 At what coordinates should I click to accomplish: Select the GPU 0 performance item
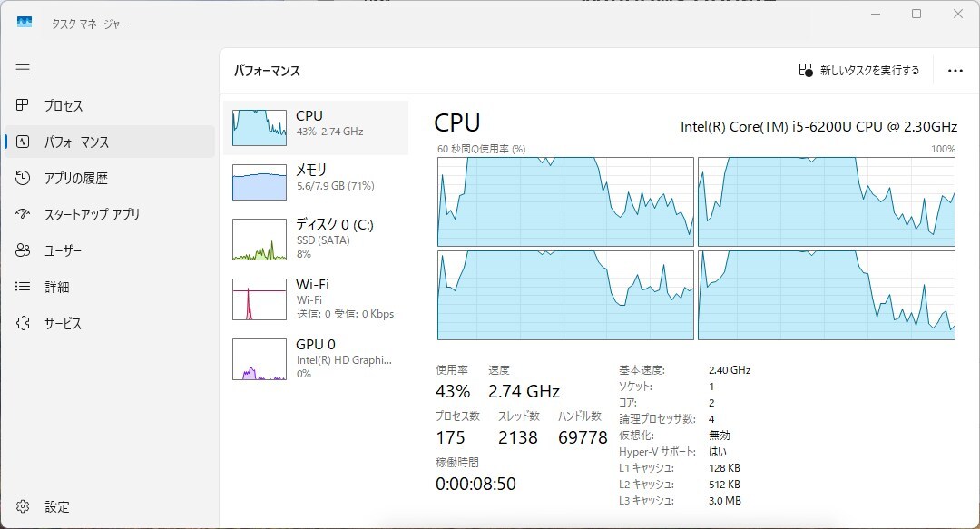coord(316,359)
